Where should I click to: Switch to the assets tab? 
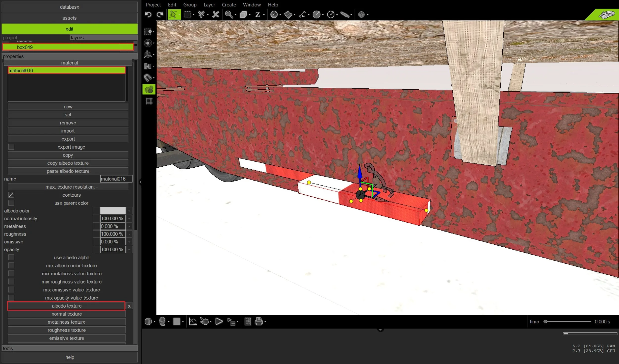(69, 18)
